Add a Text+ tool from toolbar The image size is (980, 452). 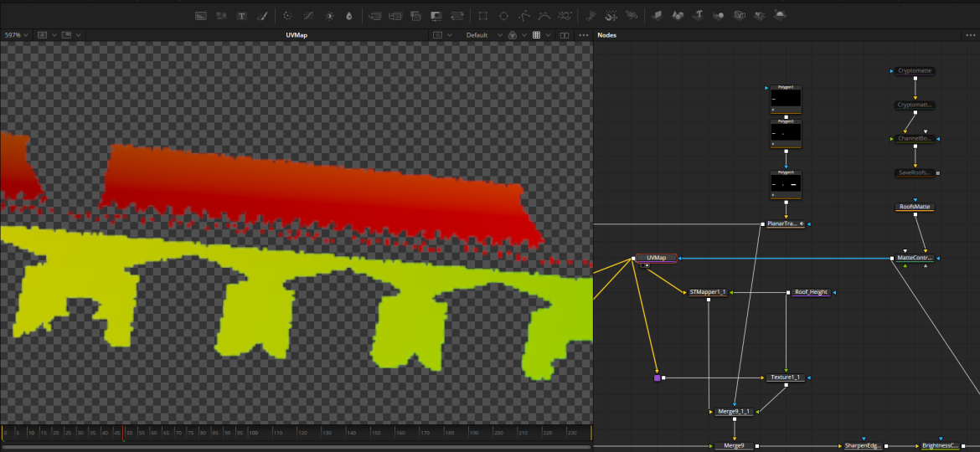click(242, 16)
